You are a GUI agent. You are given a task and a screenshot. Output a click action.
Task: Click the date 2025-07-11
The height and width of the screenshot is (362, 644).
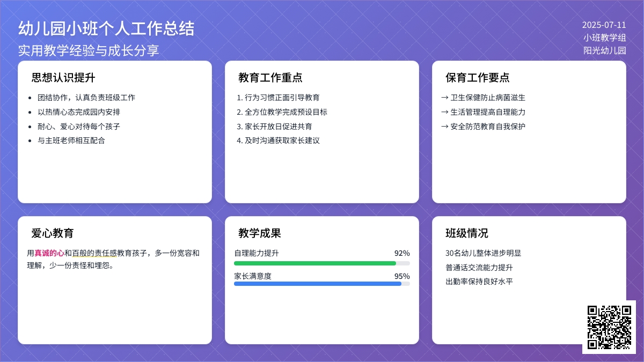(x=604, y=25)
